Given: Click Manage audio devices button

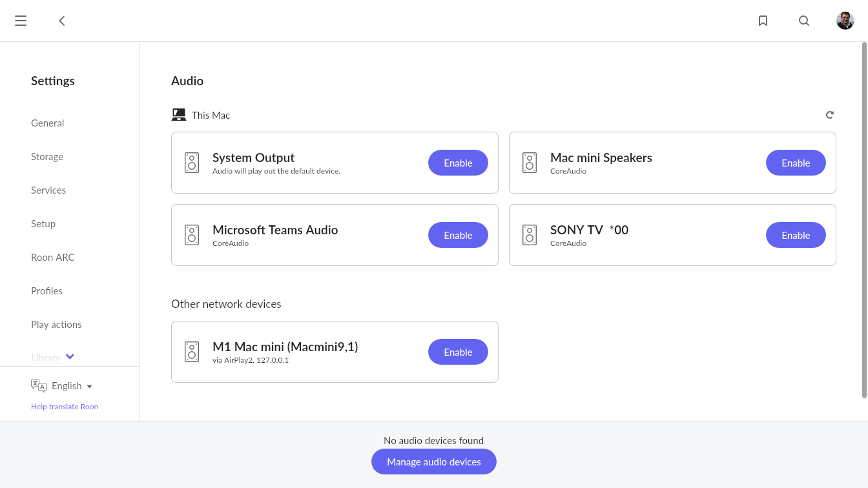Looking at the screenshot, I should pos(434,462).
